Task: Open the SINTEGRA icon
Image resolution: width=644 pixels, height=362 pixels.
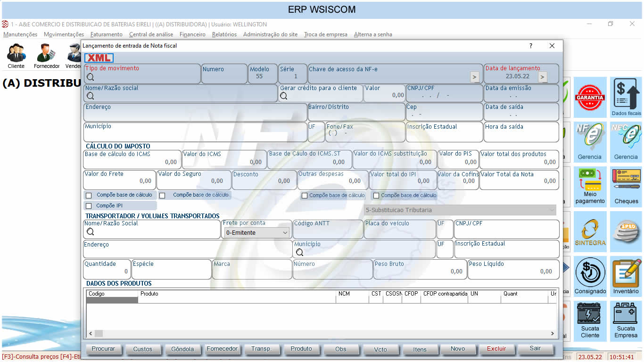Action: (590, 232)
